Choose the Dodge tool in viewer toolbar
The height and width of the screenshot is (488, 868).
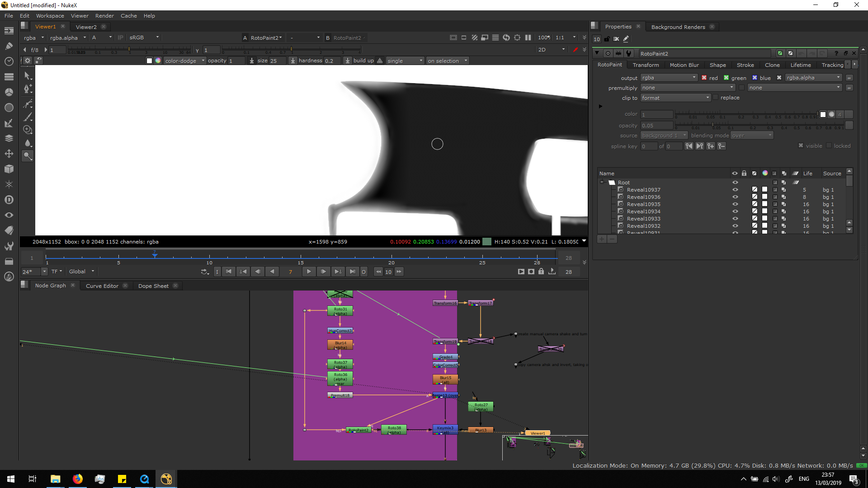[28, 156]
